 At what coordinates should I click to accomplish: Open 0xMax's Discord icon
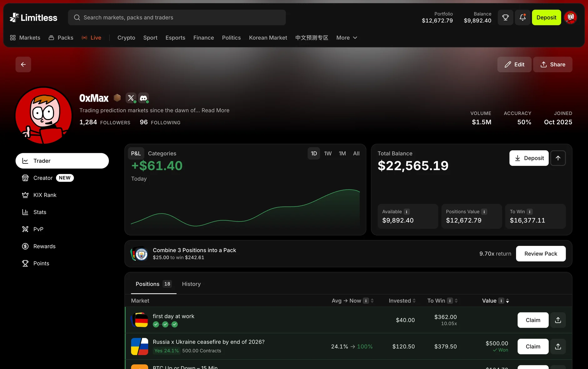tap(144, 98)
